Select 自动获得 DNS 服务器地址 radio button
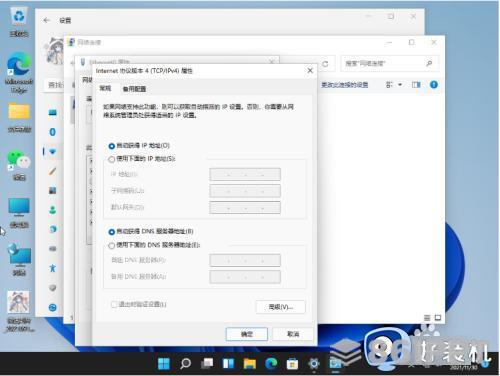The image size is (500, 376). click(112, 232)
